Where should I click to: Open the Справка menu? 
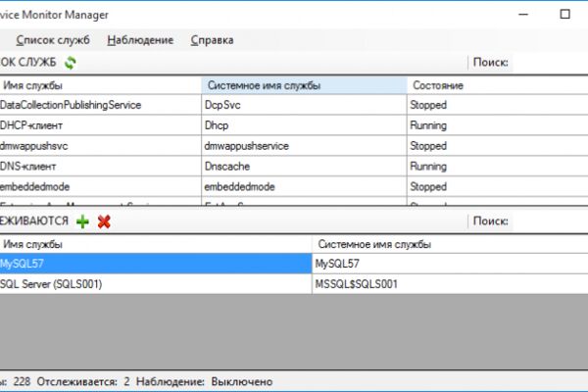pyautogui.click(x=212, y=40)
